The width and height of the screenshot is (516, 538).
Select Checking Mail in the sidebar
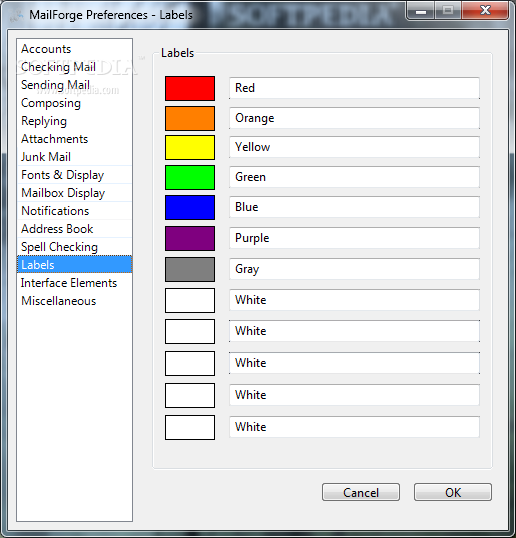tap(74, 67)
